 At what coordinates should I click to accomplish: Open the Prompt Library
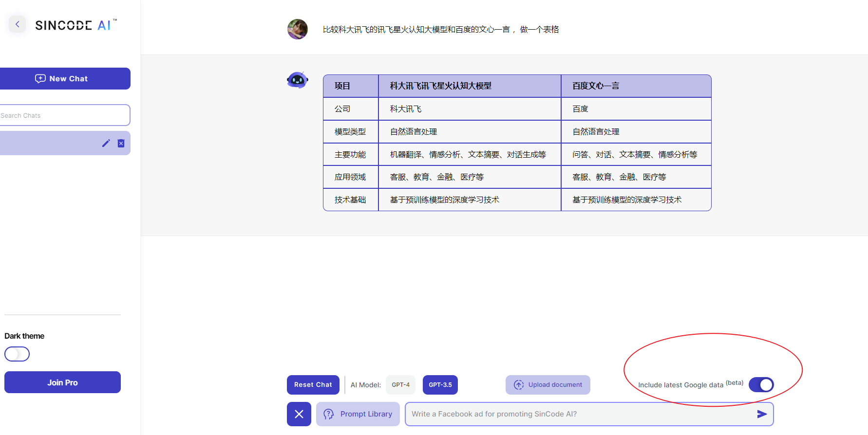(358, 414)
